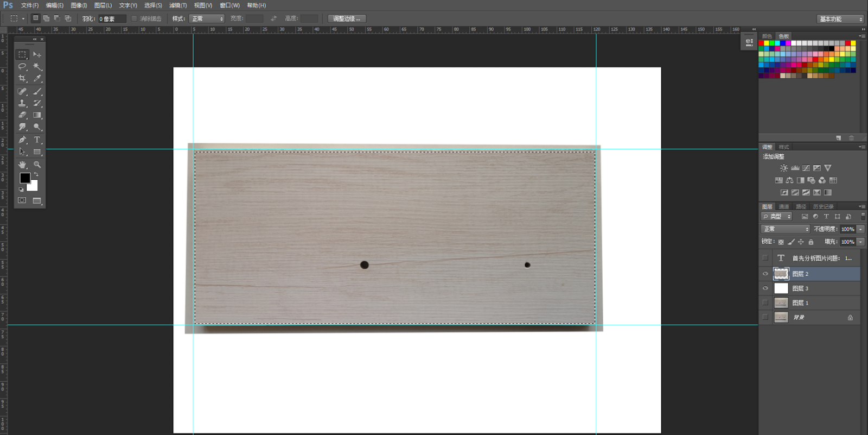This screenshot has width=868, height=435.
Task: Open the 基本功能 workspace dropdown
Action: (840, 19)
